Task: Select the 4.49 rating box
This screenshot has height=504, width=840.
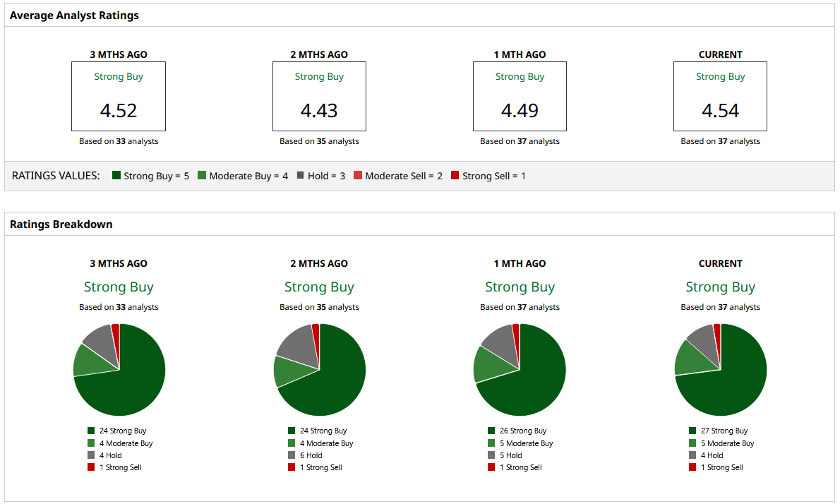Action: (520, 97)
